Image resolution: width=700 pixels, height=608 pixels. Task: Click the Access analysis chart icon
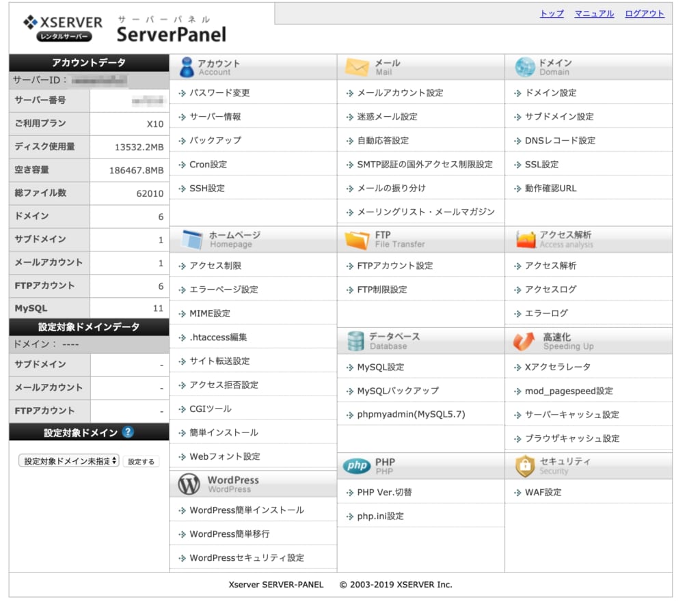(x=526, y=240)
